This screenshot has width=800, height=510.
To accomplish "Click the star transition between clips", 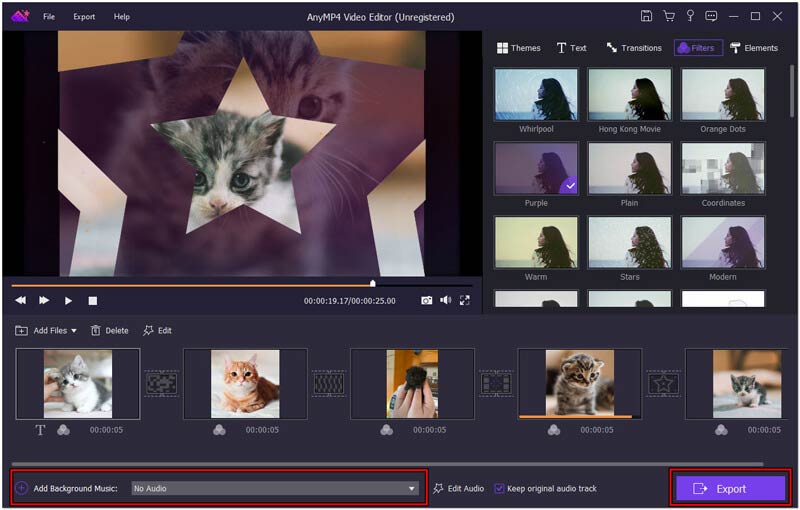I will coord(662,383).
